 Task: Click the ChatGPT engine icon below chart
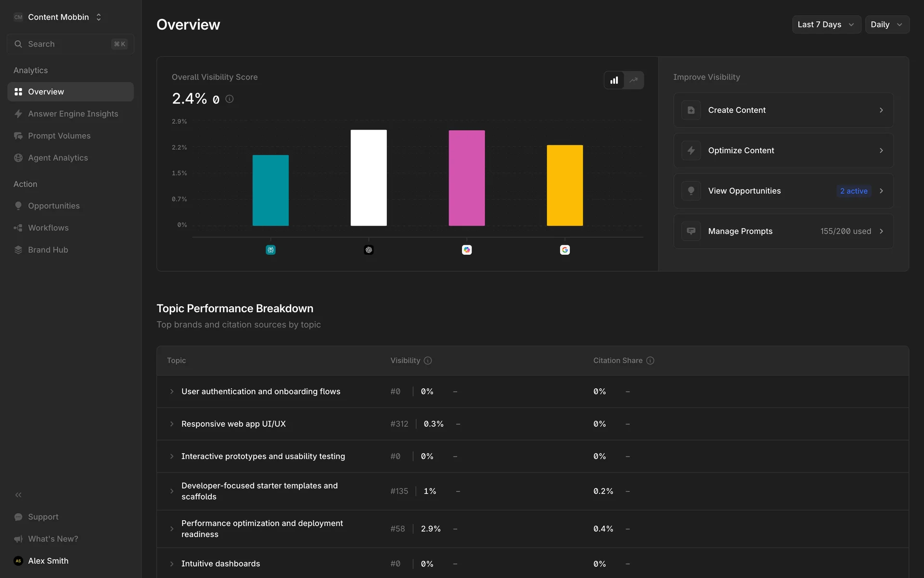[x=369, y=250]
